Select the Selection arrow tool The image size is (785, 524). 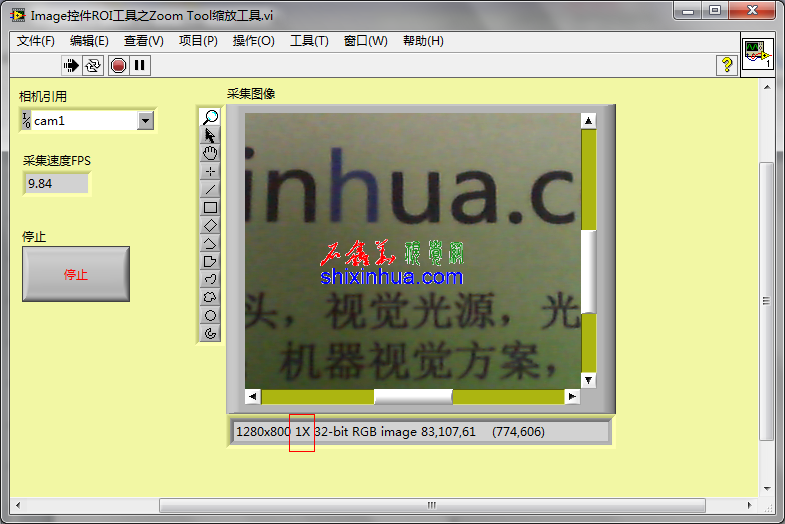coord(210,135)
